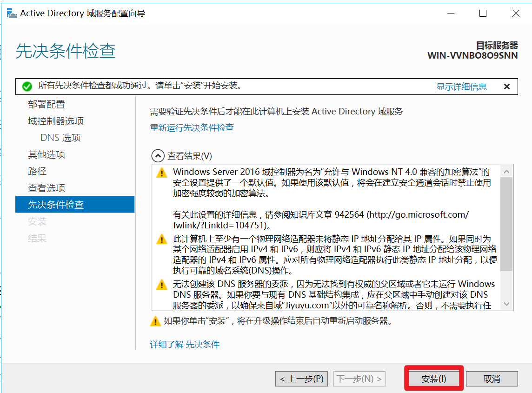Image resolution: width=532 pixels, height=393 pixels.
Task: Select 其他选项 in the sidebar
Action: click(47, 154)
